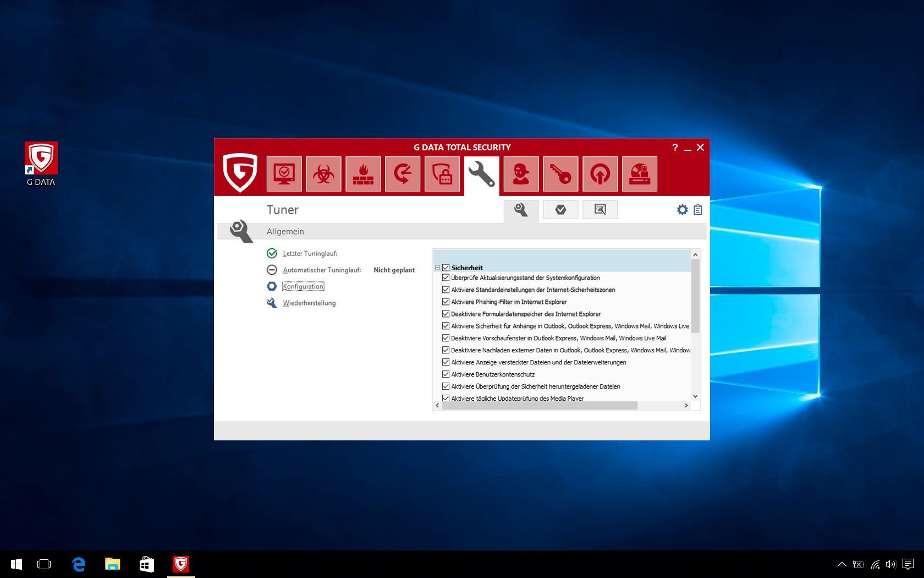Click the tuning list scroll-up arrow
Viewport: 924px width, 578px height.
point(695,254)
